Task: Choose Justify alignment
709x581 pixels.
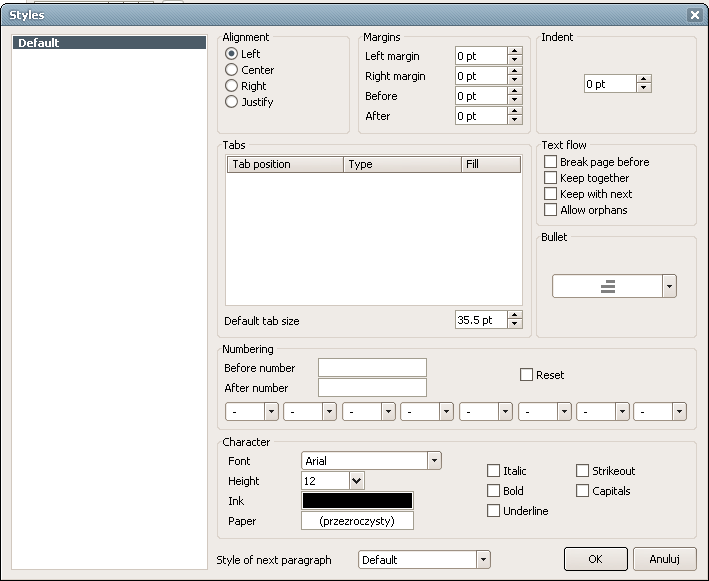Action: tap(232, 102)
